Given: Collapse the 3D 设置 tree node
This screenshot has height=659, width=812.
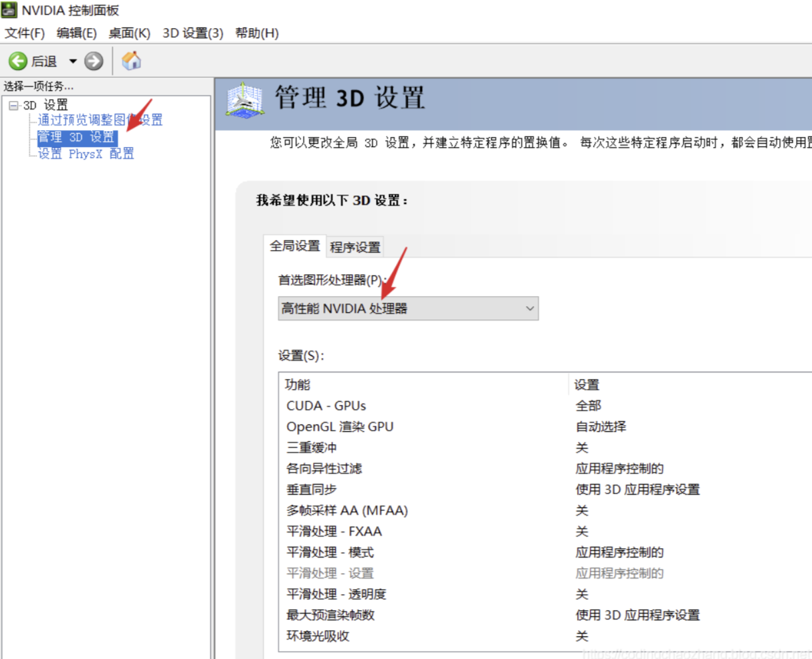Looking at the screenshot, I should 13,106.
